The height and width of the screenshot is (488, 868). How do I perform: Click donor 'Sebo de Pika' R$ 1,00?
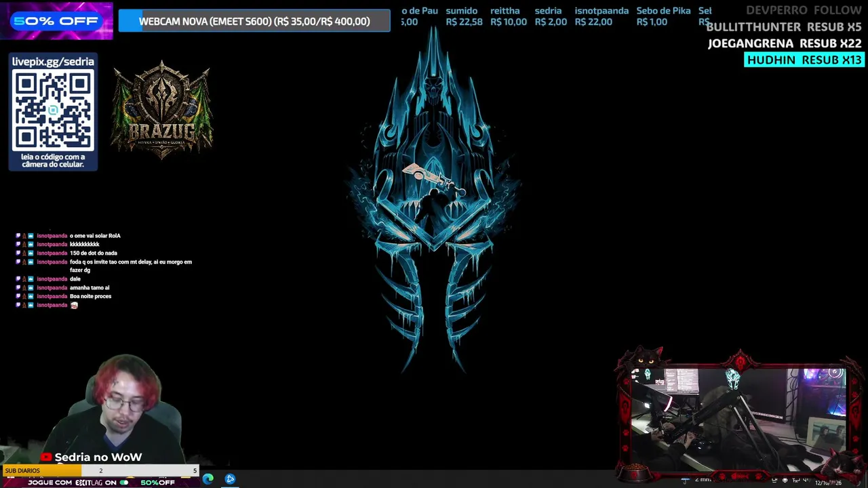663,16
